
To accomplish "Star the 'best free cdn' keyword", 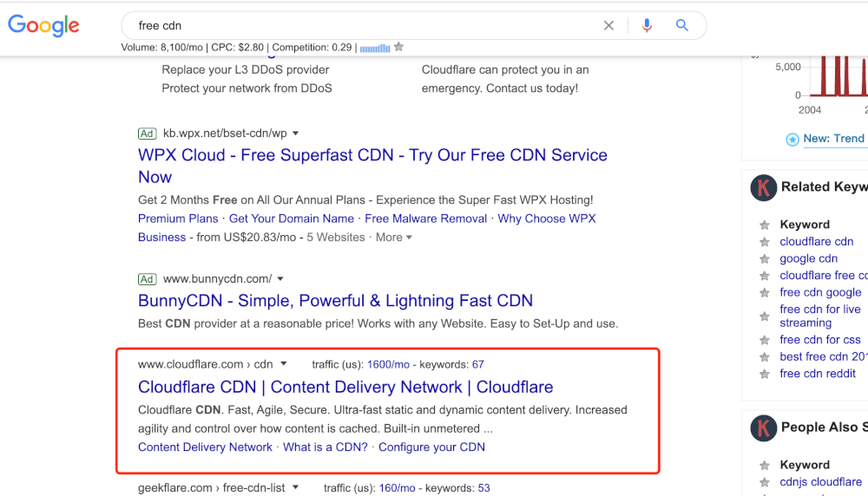I will pos(765,357).
